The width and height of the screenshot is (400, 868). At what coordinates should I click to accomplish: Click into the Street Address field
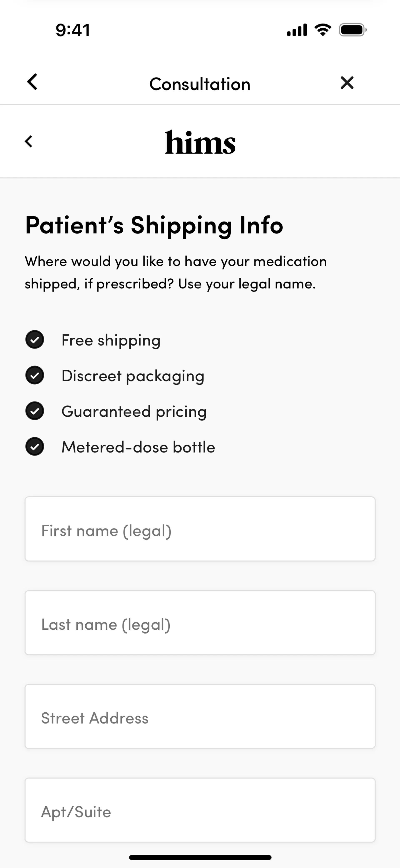(200, 716)
